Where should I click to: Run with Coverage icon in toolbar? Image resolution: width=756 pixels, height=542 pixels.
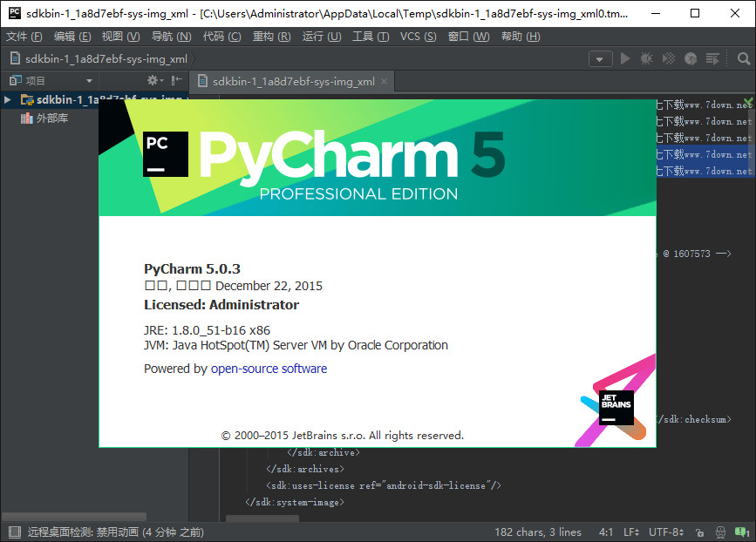point(667,57)
